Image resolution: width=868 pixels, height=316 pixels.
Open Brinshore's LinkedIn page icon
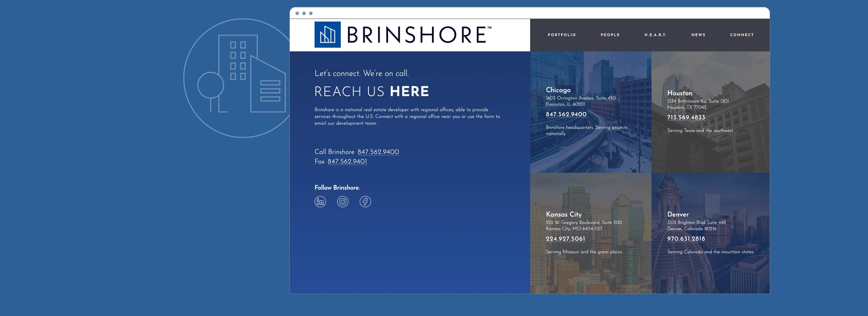[320, 202]
